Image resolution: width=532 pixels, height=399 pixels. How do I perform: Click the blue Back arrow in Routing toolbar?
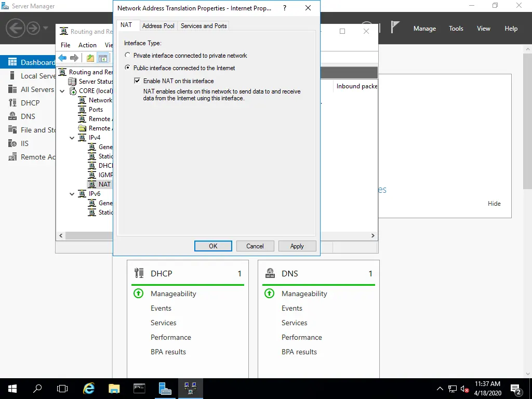pyautogui.click(x=62, y=58)
